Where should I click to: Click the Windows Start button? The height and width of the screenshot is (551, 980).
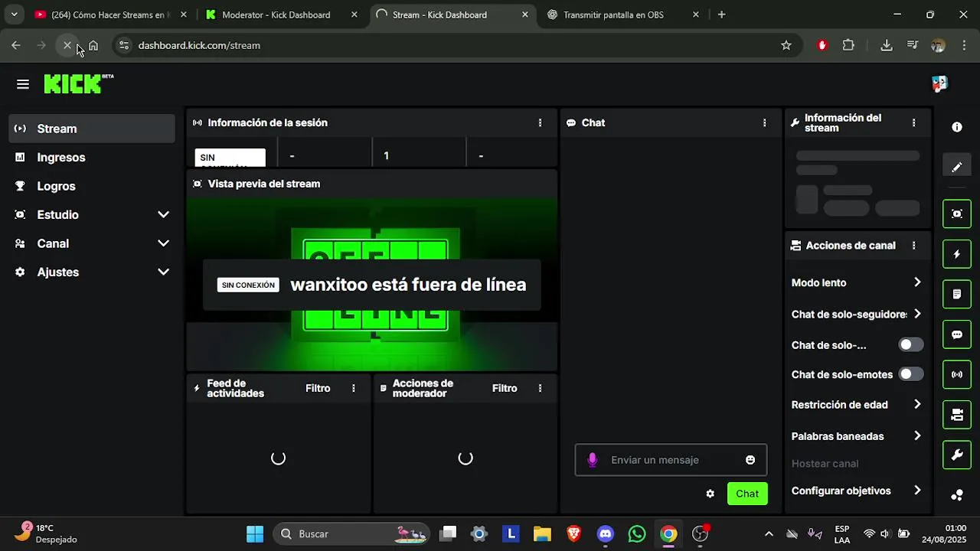click(x=255, y=533)
